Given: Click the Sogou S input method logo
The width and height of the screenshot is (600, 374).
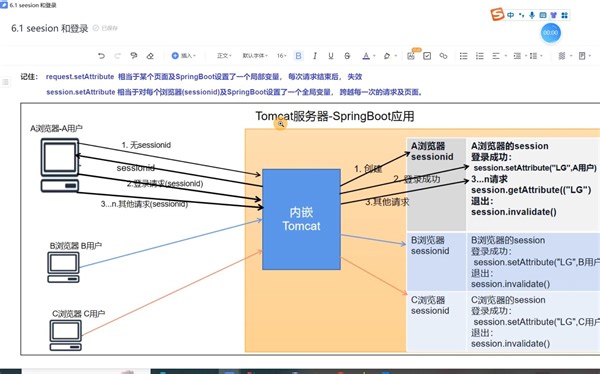Looking at the screenshot, I should [x=497, y=15].
